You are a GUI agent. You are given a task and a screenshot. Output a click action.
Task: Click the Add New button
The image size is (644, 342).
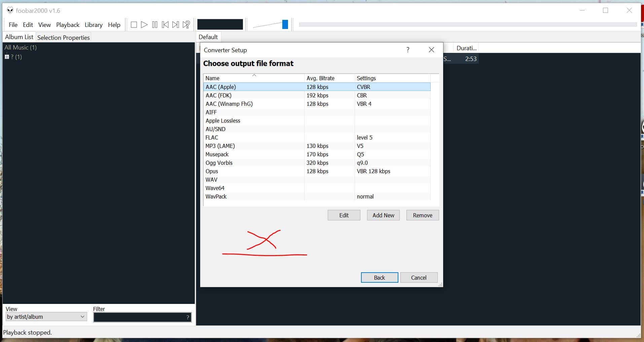383,215
